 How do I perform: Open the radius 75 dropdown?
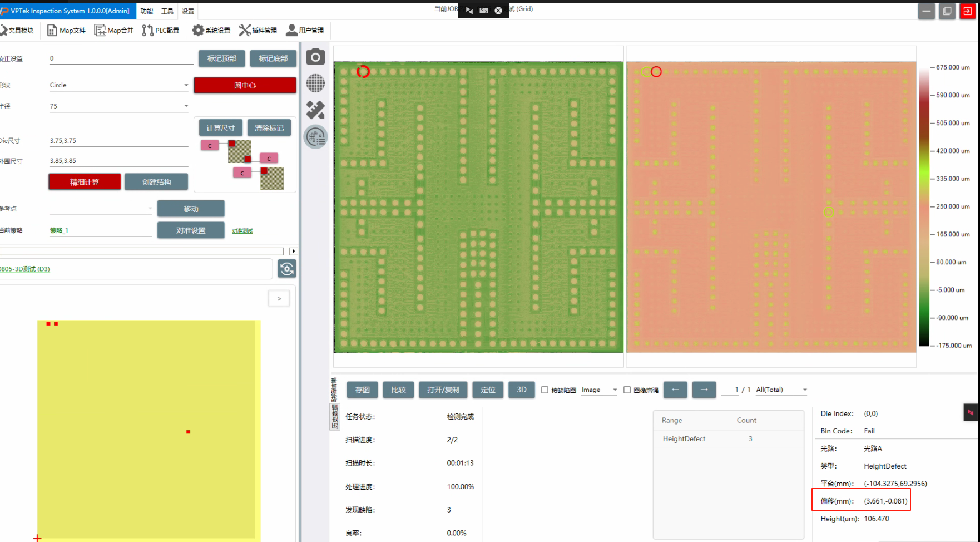(x=186, y=106)
